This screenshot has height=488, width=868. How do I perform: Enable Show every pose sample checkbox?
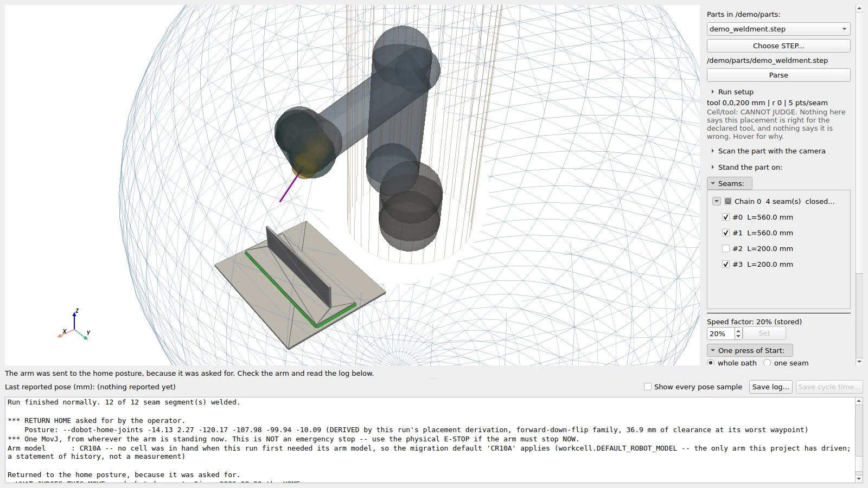pos(647,387)
